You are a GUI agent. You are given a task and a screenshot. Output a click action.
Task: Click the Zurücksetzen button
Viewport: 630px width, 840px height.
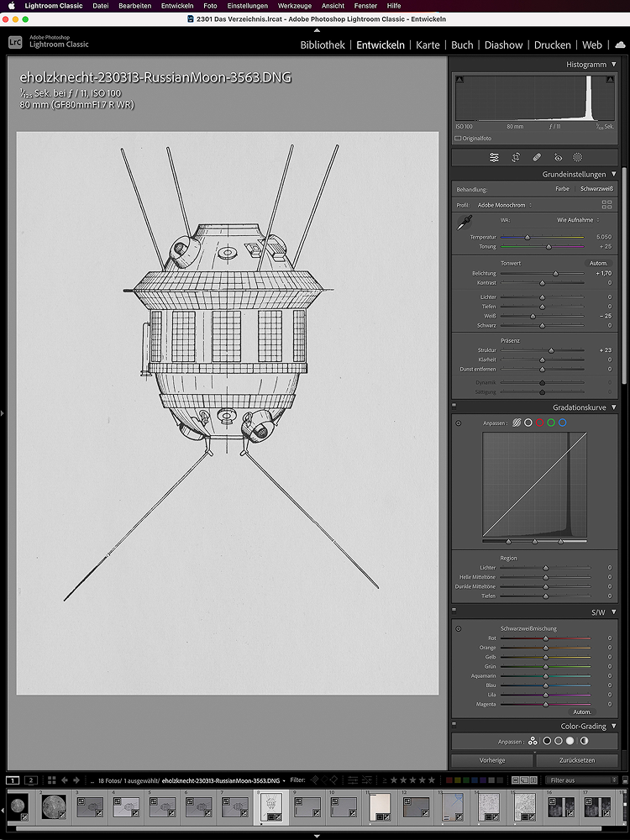577,760
